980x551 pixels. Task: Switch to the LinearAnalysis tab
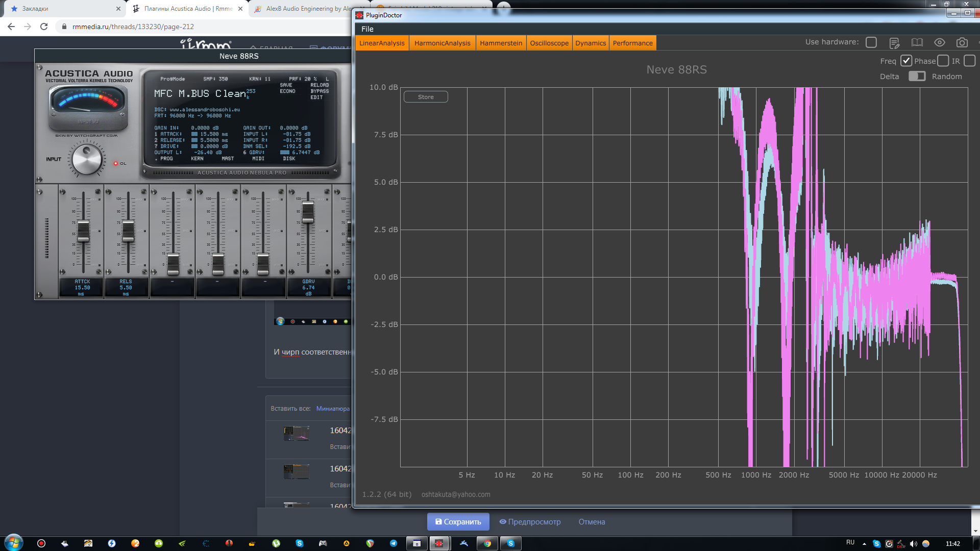pyautogui.click(x=382, y=43)
